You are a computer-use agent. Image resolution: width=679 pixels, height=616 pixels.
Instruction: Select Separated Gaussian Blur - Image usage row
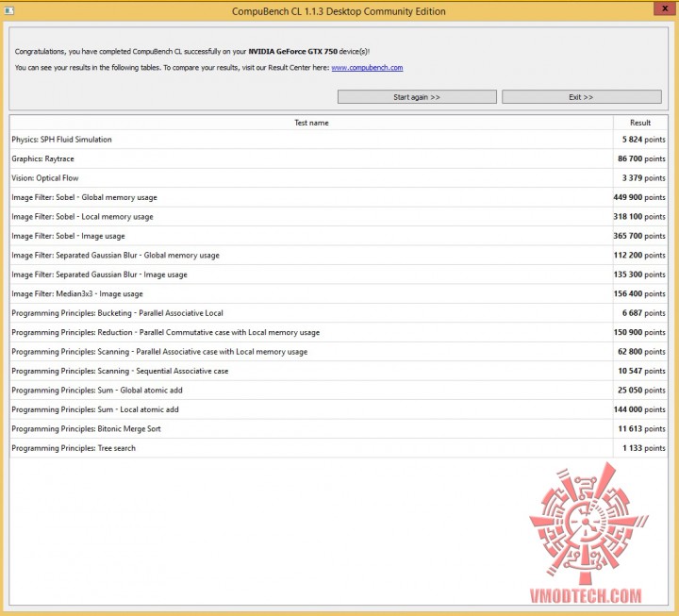click(x=339, y=275)
